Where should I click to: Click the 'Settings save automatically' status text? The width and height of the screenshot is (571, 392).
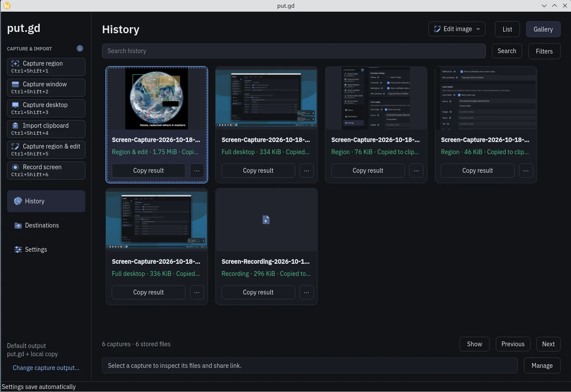39,387
